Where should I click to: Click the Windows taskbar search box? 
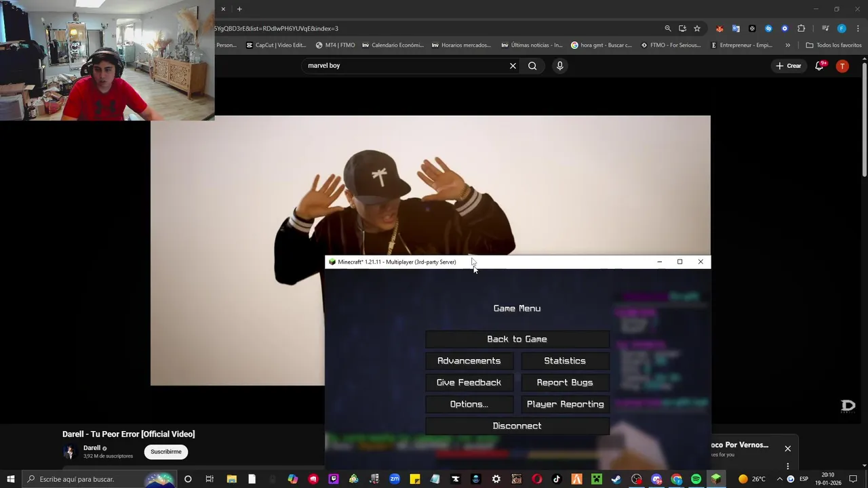coord(100,479)
